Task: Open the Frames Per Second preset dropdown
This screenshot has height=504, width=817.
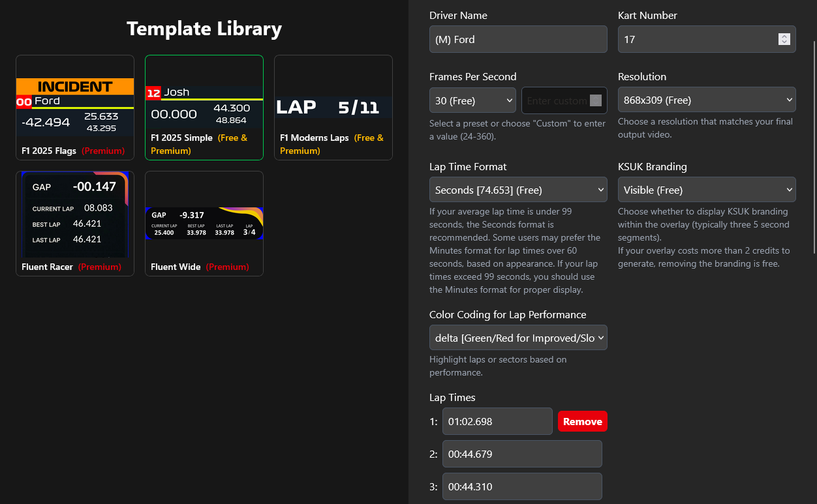Action: pyautogui.click(x=472, y=100)
